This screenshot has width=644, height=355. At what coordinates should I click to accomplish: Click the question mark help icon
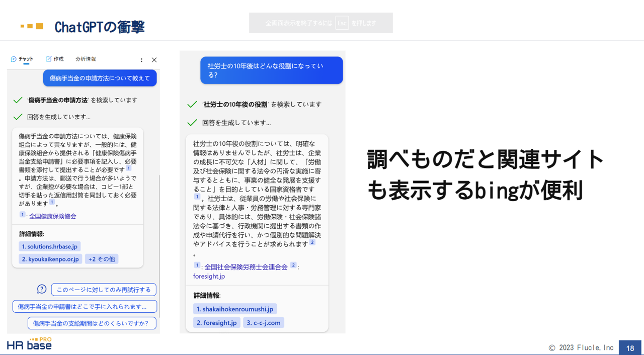pos(42,289)
